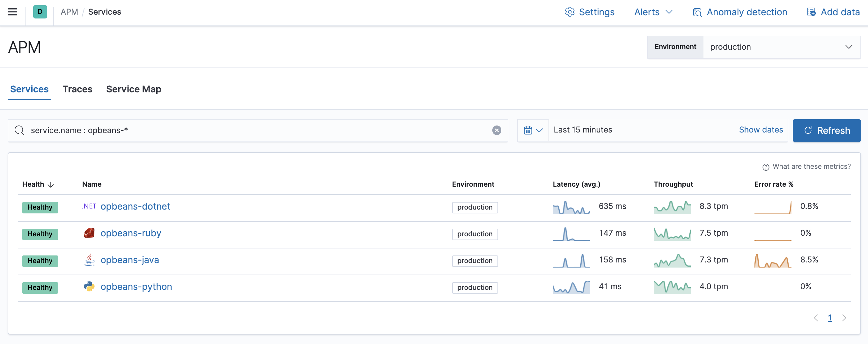The height and width of the screenshot is (344, 868).
Task: Open the opbeans-ruby service details
Action: (x=131, y=233)
